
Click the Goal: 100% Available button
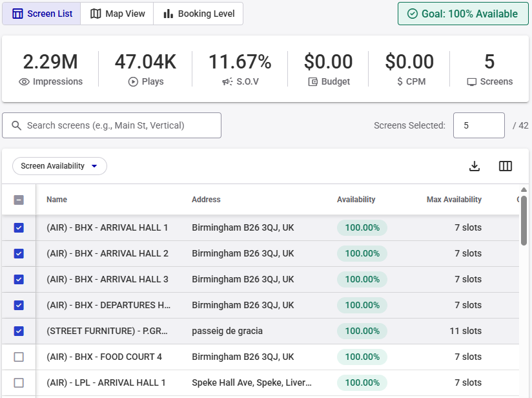click(x=463, y=14)
